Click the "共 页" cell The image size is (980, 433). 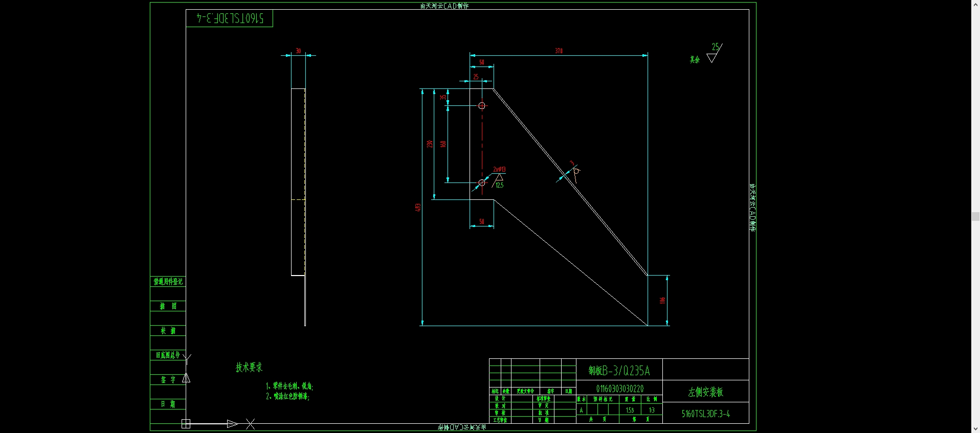pos(597,419)
